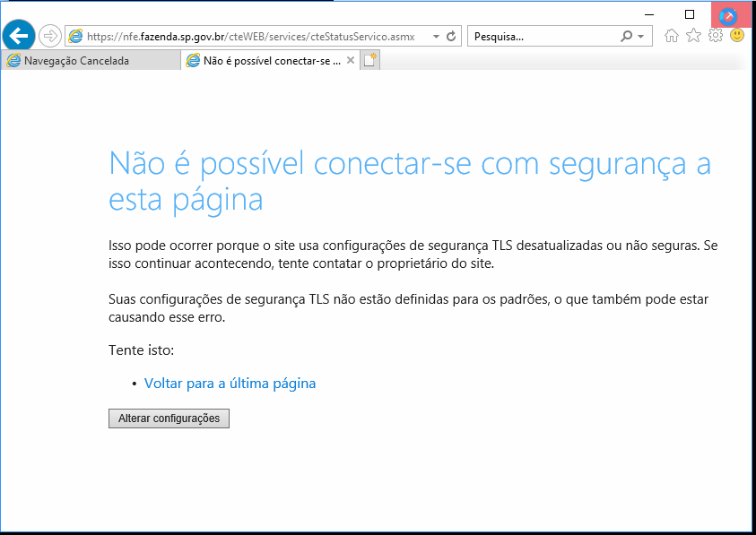Open the Home page icon
The image size is (756, 535).
671,36
